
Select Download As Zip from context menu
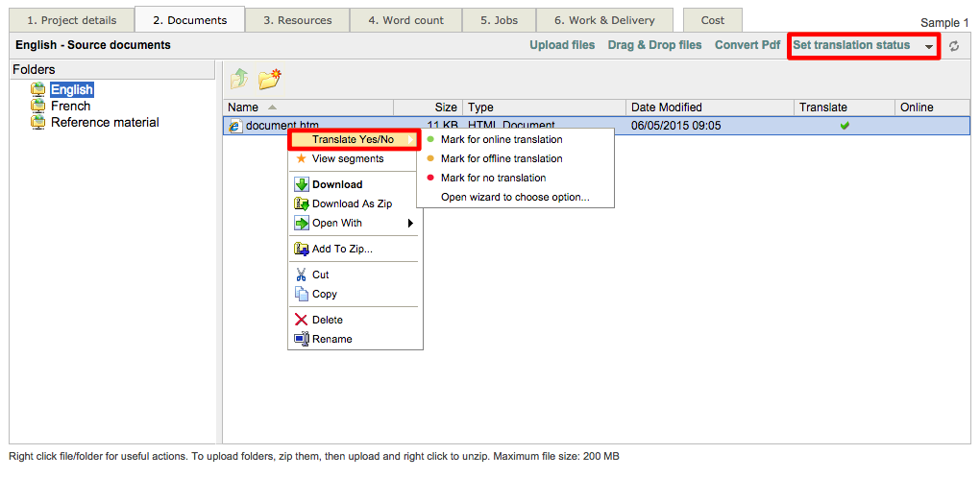(x=352, y=203)
